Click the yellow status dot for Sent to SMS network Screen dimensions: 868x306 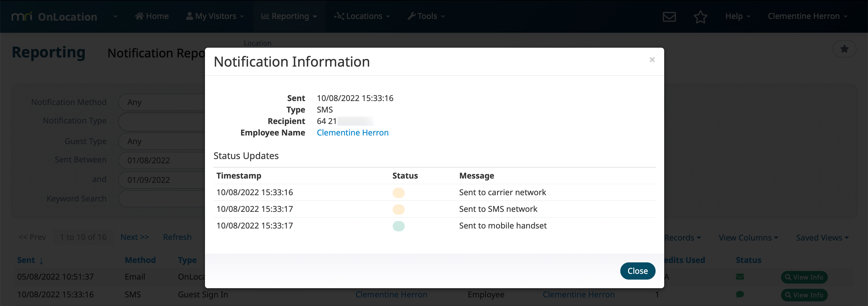click(399, 209)
